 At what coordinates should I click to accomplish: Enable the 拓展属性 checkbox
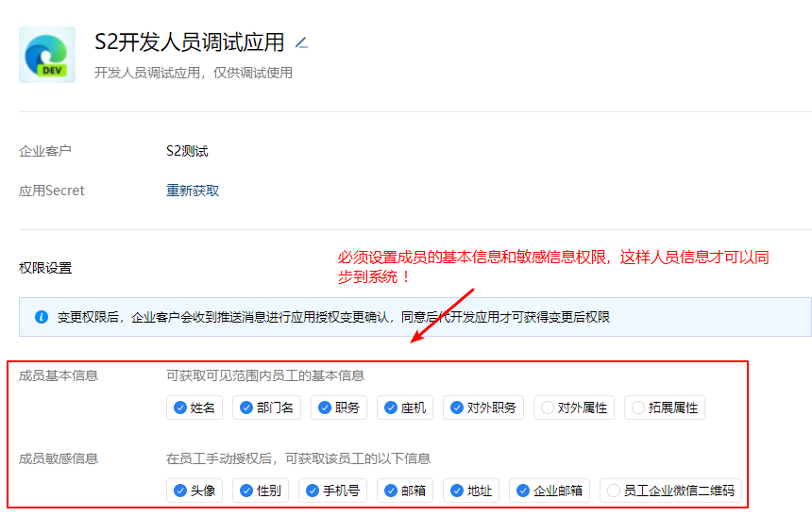637,408
